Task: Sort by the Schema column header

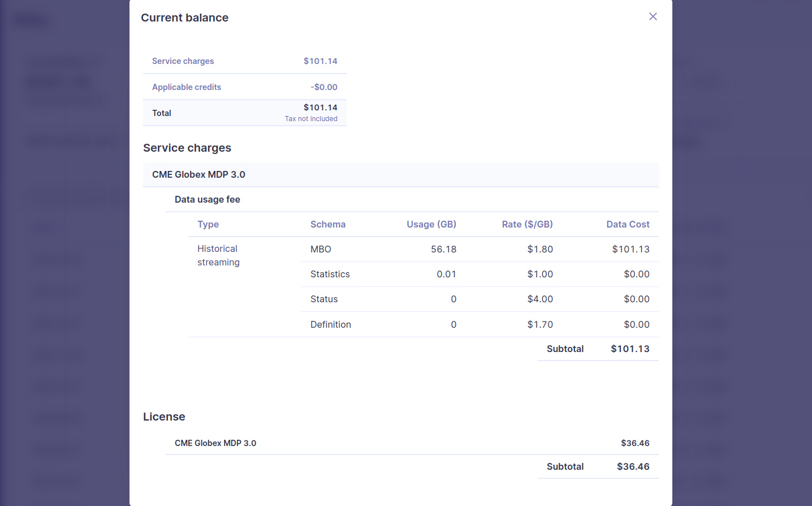Action: 327,224
